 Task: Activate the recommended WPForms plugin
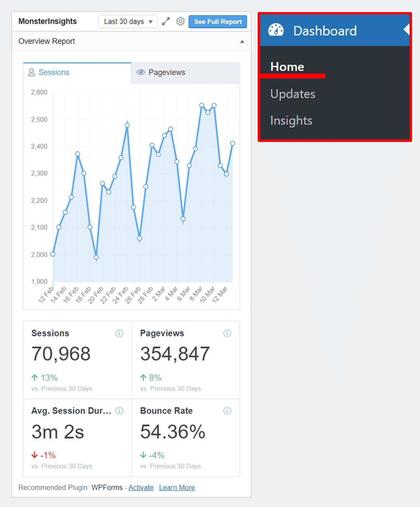[x=141, y=487]
